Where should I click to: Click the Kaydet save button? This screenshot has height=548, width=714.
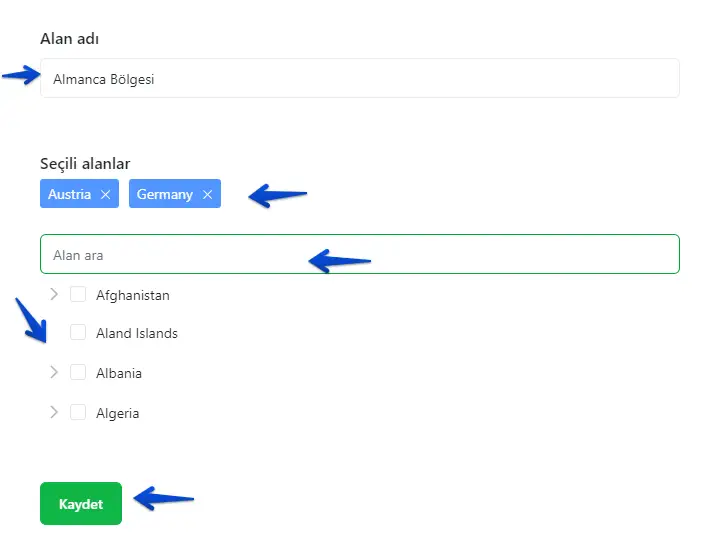[81, 504]
